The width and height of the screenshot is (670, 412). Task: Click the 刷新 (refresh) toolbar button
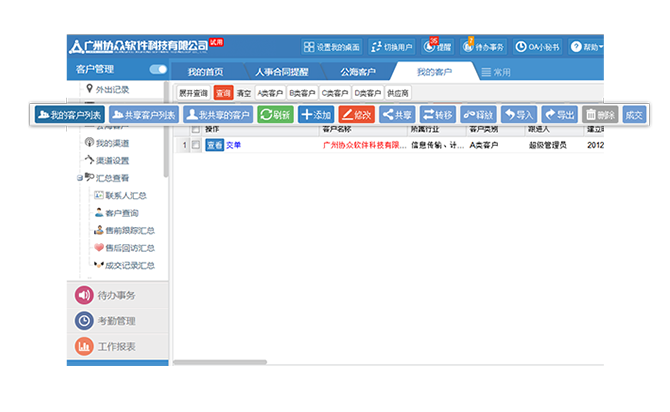(275, 115)
